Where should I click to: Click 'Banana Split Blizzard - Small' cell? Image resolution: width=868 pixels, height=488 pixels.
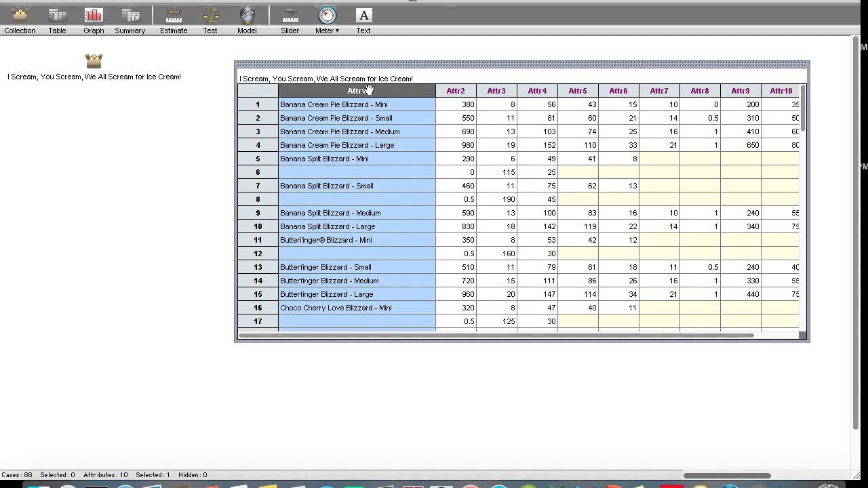pos(357,186)
